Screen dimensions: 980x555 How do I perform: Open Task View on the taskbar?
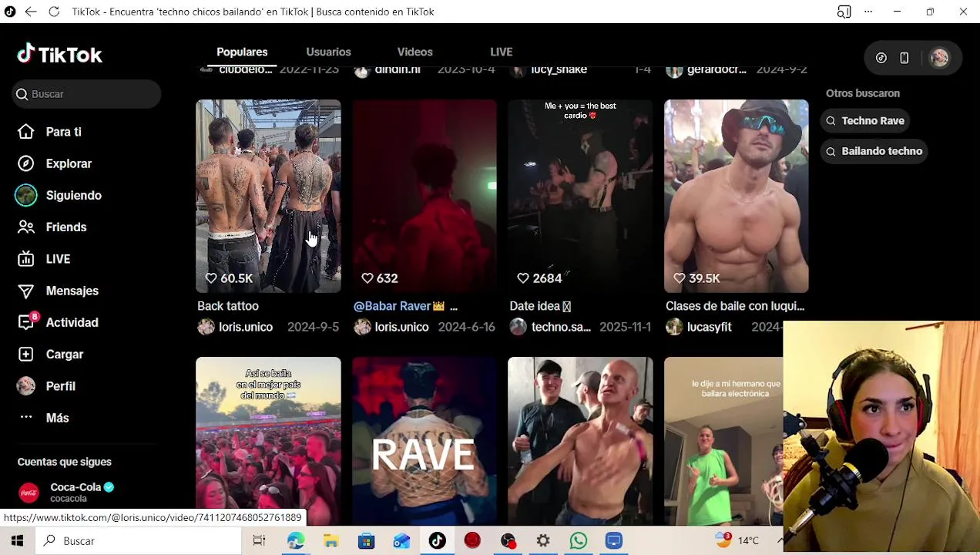(x=259, y=541)
